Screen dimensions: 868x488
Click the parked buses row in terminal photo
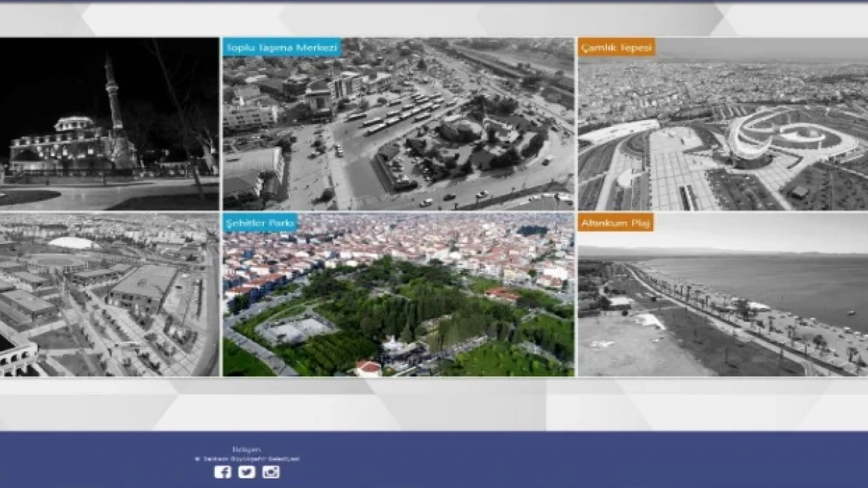400,114
